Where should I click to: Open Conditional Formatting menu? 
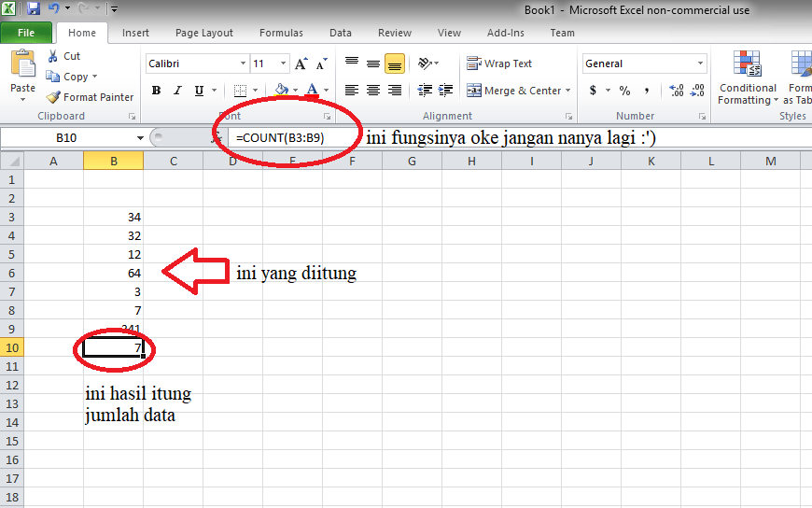pos(748,78)
